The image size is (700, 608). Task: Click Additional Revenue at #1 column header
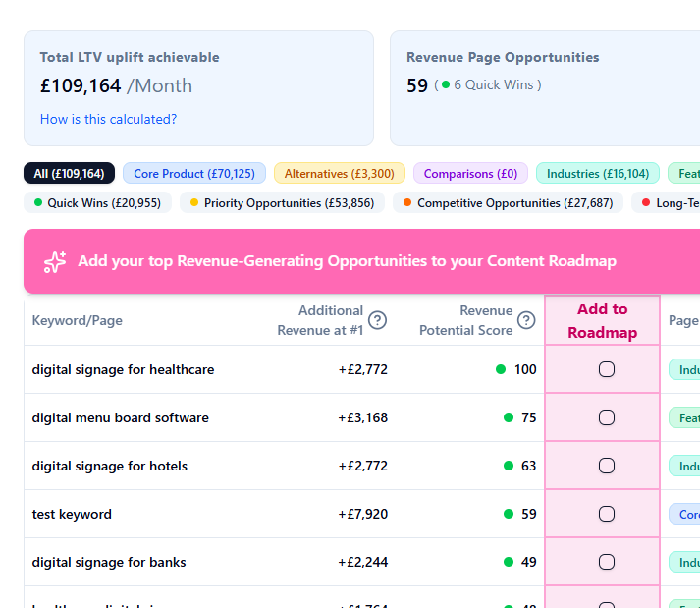(x=320, y=320)
